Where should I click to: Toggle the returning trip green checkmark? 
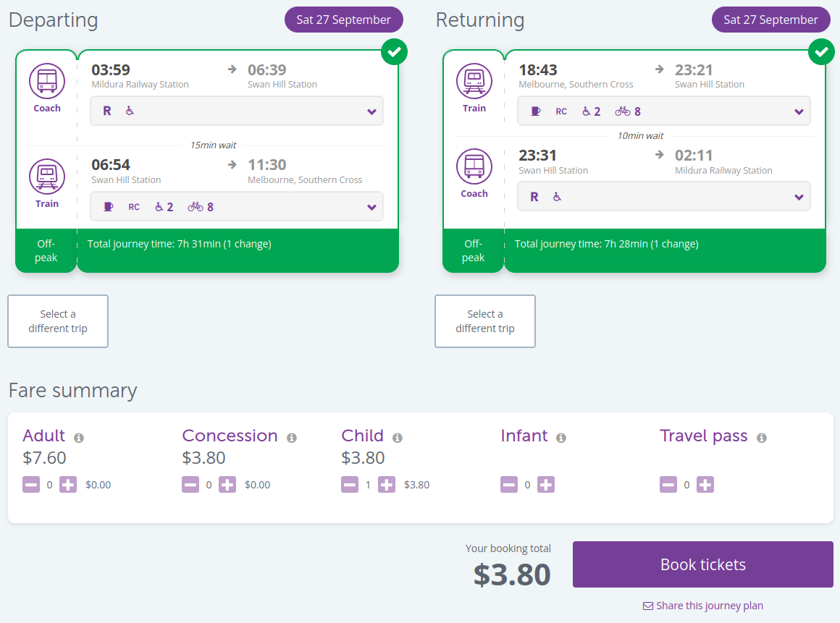click(821, 52)
